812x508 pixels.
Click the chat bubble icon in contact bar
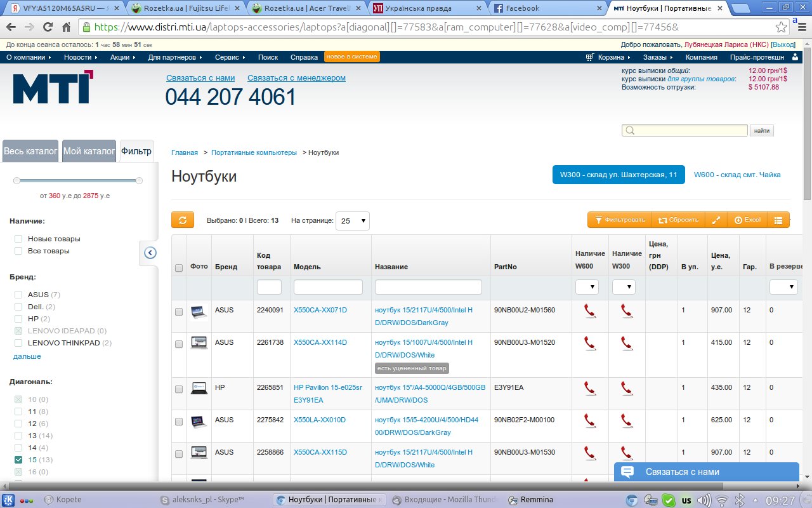pyautogui.click(x=627, y=472)
